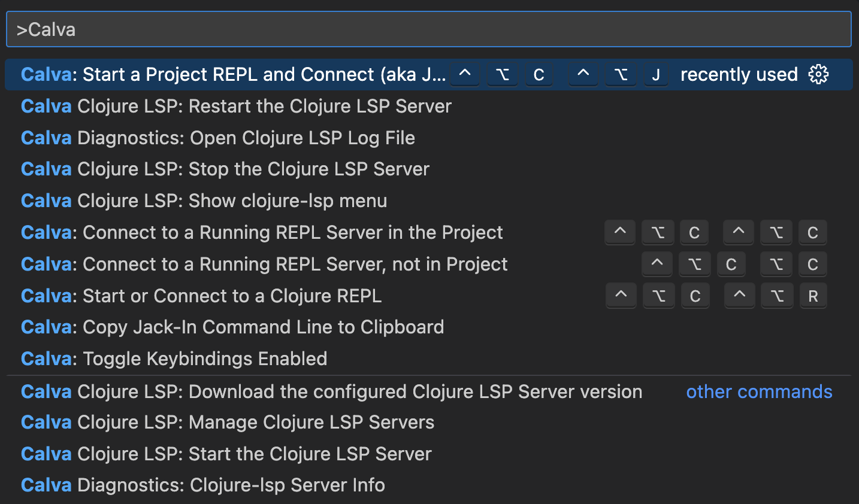Choose Open Clojure LSP Log File
Screen dimensions: 859x504
click(429, 138)
